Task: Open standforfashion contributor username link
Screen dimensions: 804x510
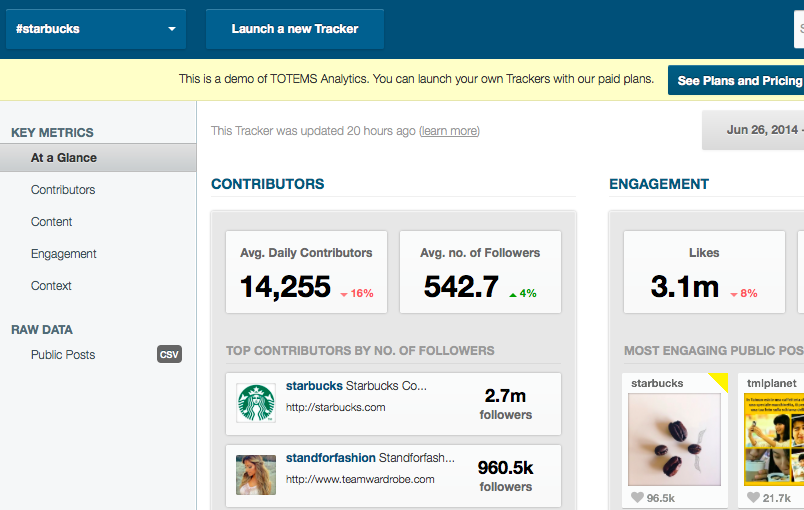Action: point(331,458)
